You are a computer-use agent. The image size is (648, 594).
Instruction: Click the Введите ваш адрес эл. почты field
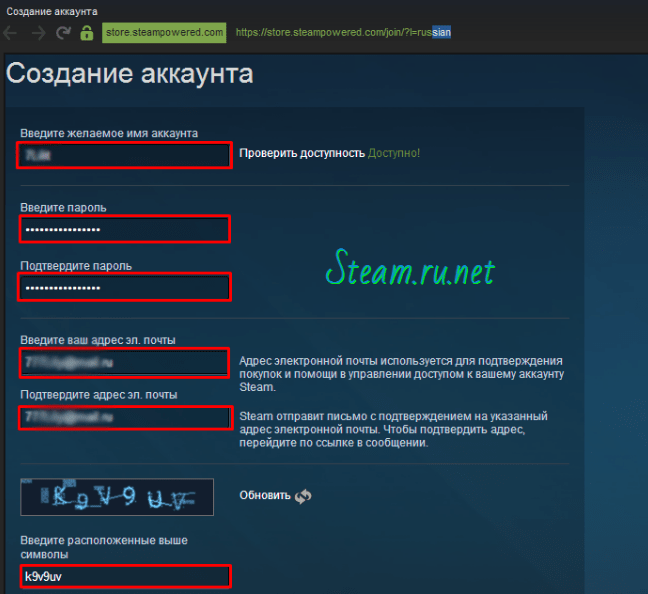tap(124, 363)
